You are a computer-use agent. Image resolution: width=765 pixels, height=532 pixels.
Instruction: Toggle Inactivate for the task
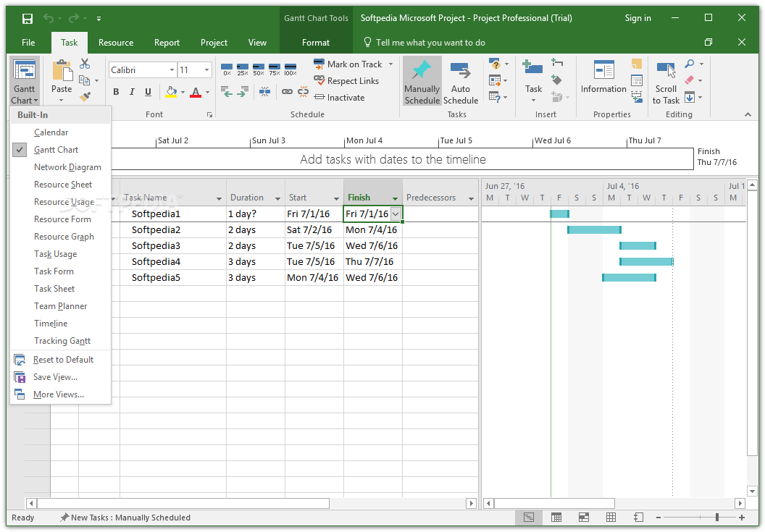click(340, 98)
